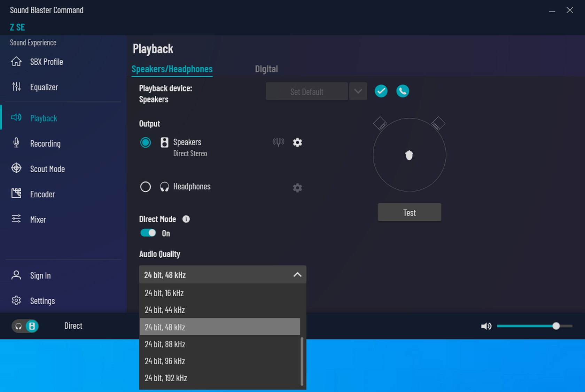This screenshot has width=585, height=392.
Task: Click the Z SE device name
Action: coord(17,27)
